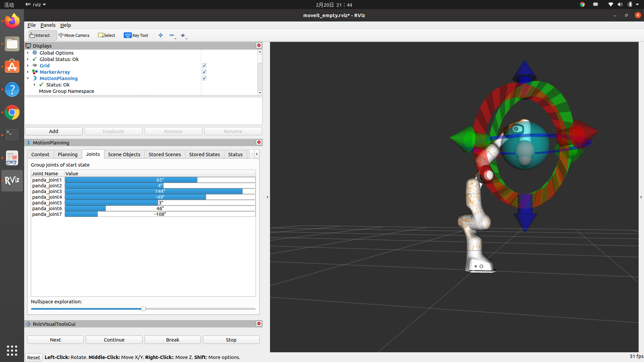Click the Nullspace exploration slider handle
The image size is (644, 362).
click(x=143, y=309)
